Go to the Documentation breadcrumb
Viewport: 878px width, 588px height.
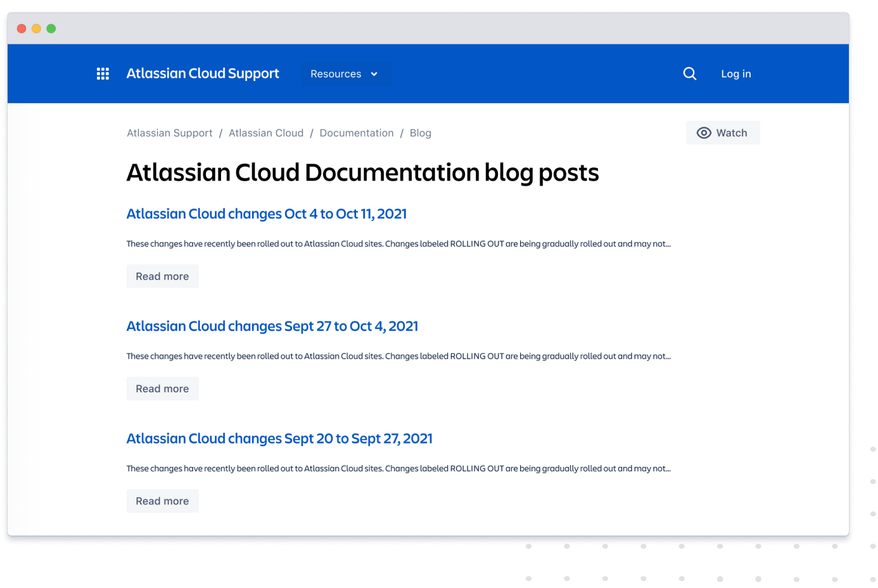tap(357, 132)
